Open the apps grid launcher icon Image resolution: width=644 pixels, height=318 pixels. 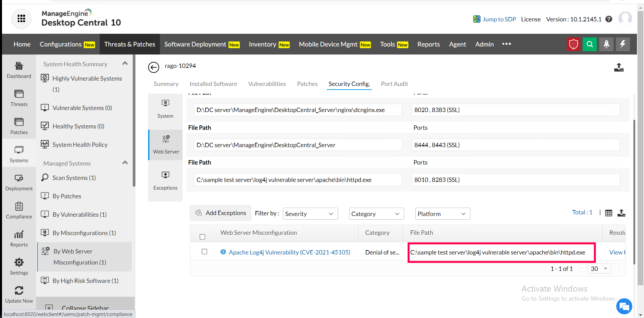(x=21, y=19)
